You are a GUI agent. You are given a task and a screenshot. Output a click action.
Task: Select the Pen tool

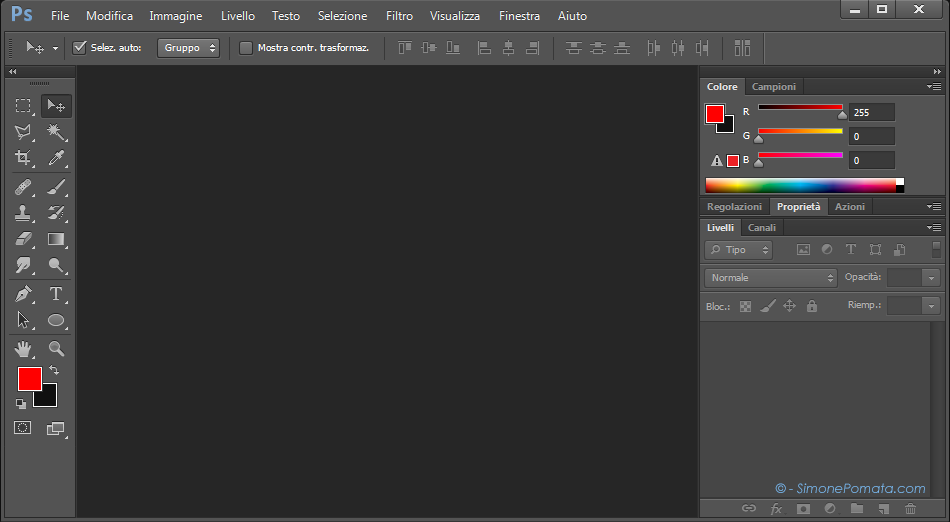coord(23,294)
